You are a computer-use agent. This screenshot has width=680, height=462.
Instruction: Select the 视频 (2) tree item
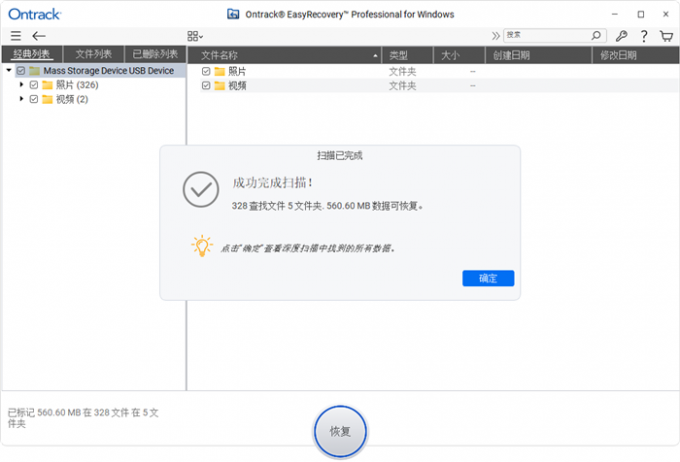(x=72, y=99)
